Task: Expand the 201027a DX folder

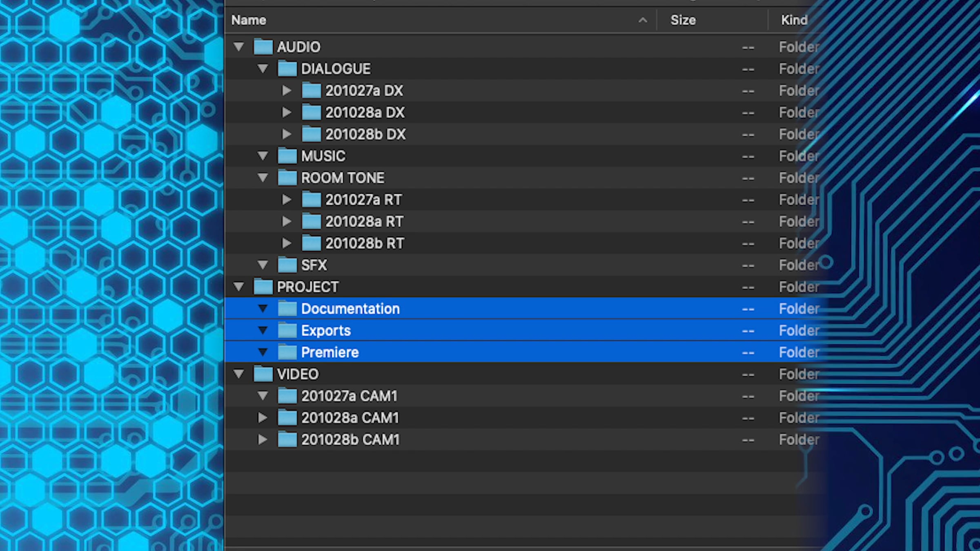Action: [x=287, y=91]
